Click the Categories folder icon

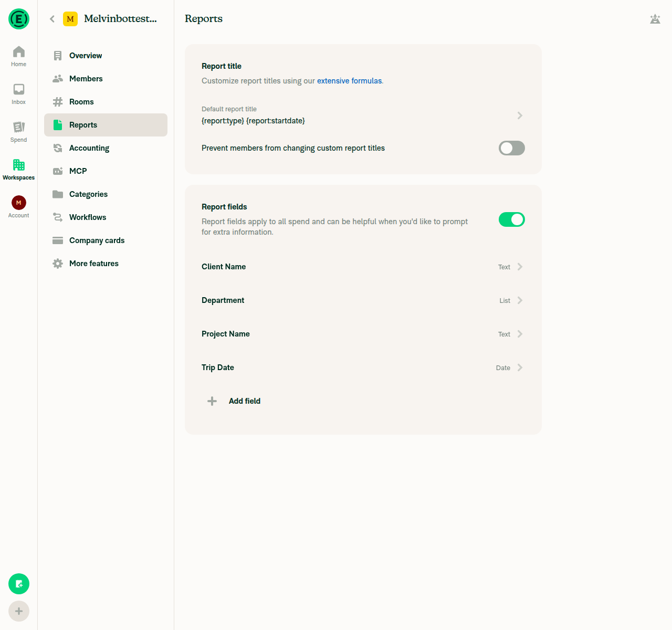58,194
